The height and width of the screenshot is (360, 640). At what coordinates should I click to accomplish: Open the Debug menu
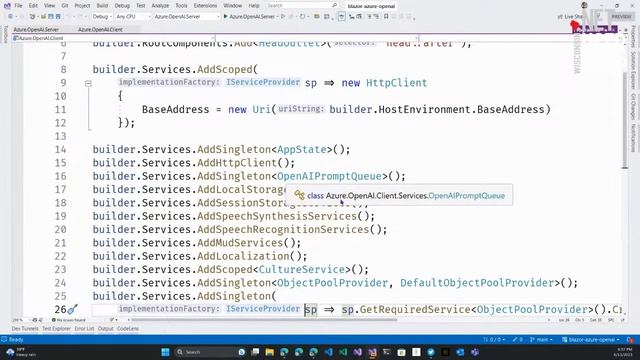point(122,6)
